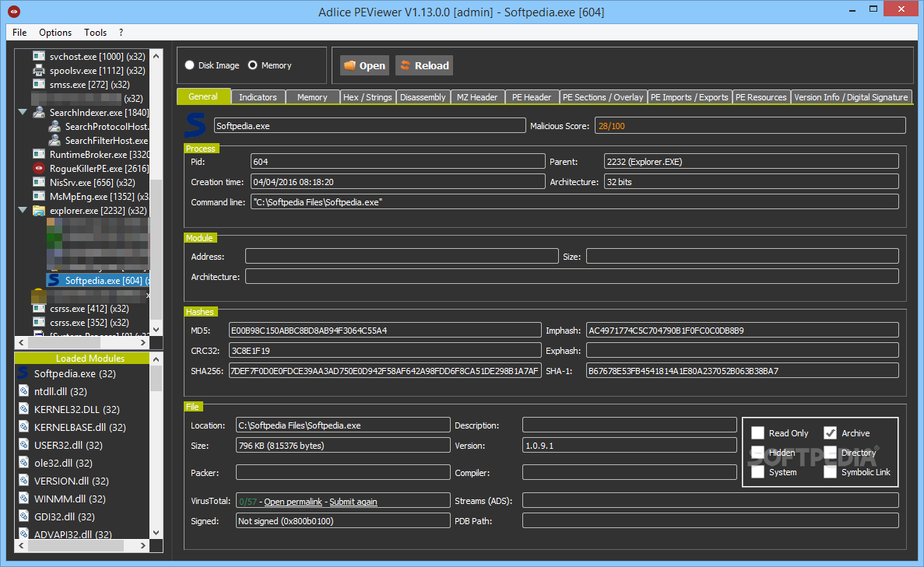The height and width of the screenshot is (567, 924).
Task: Toggle the System checkbox
Action: [x=758, y=472]
